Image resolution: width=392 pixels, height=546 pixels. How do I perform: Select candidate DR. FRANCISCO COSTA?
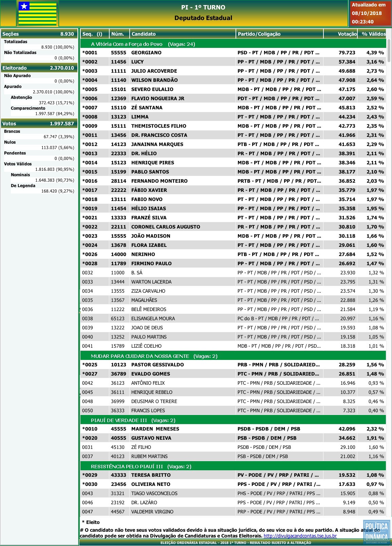tap(233, 135)
